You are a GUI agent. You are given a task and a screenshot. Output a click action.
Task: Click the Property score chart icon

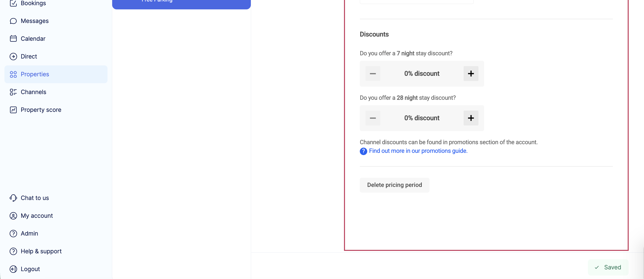tap(13, 110)
